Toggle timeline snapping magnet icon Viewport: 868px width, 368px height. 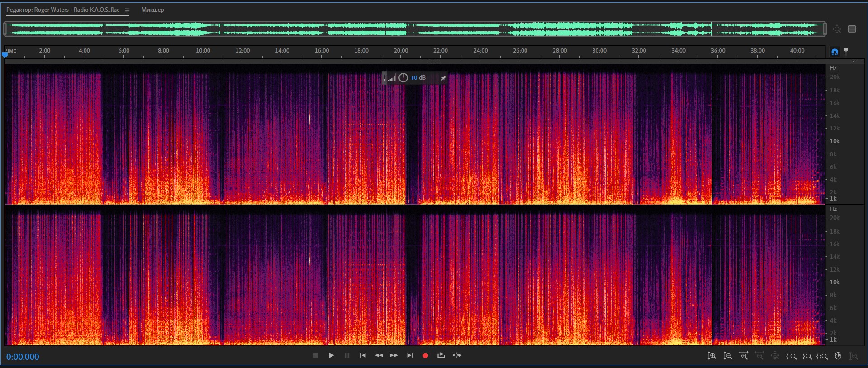click(835, 52)
